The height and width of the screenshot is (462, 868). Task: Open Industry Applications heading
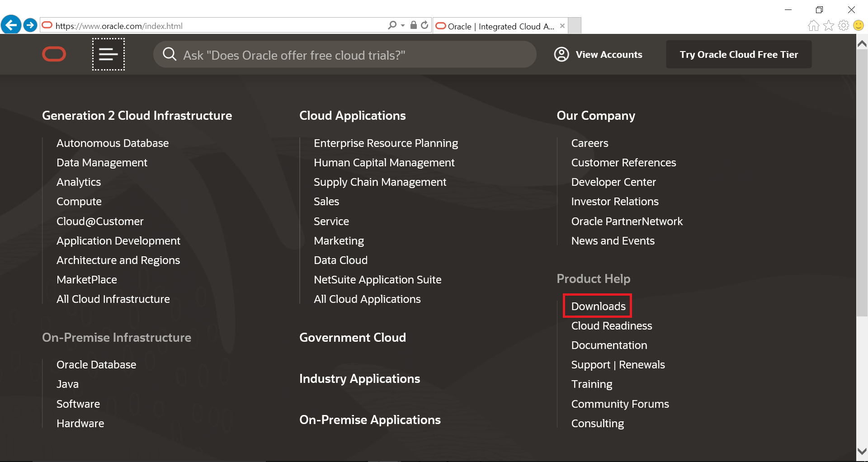(x=360, y=379)
